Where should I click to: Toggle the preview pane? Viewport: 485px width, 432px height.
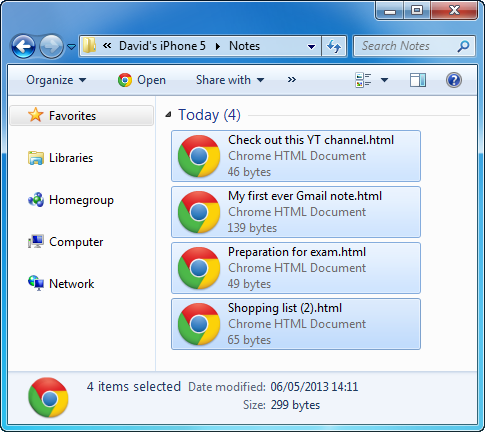(418, 80)
